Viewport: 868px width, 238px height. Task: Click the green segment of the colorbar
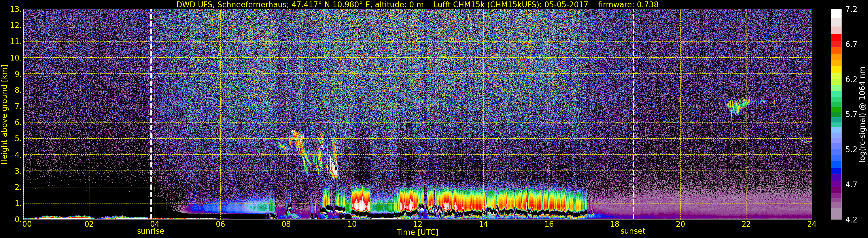[x=836, y=110]
